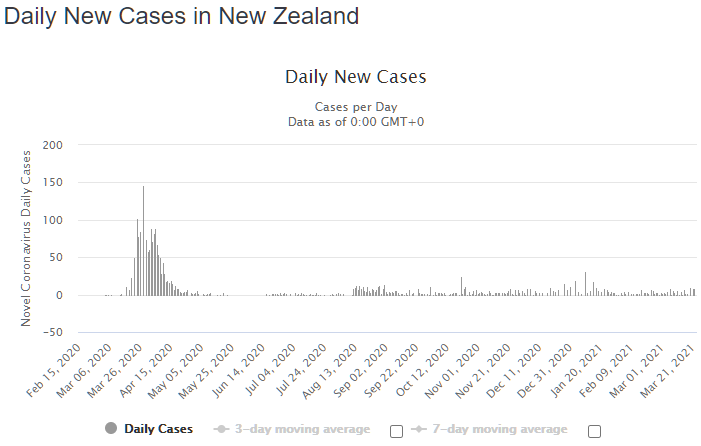The width and height of the screenshot is (701, 446).
Task: Click the Data as of 0:00 GMT+0 text
Action: click(x=356, y=121)
